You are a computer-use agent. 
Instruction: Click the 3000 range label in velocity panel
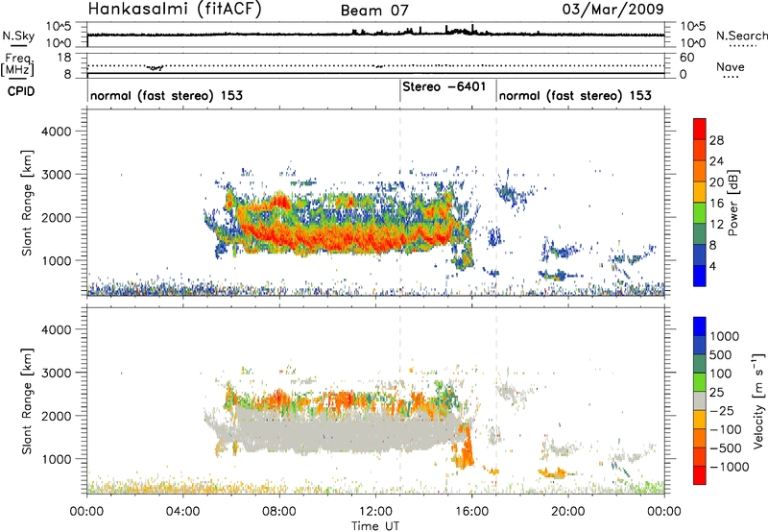point(57,373)
